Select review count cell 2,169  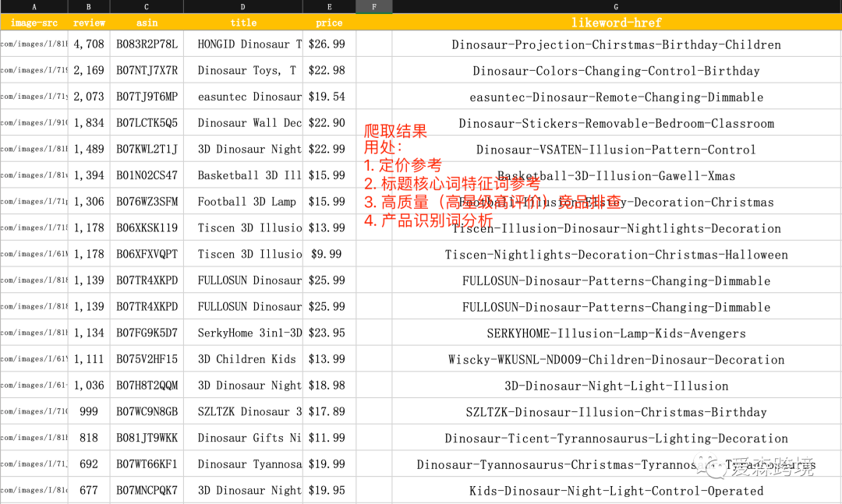pyautogui.click(x=89, y=70)
